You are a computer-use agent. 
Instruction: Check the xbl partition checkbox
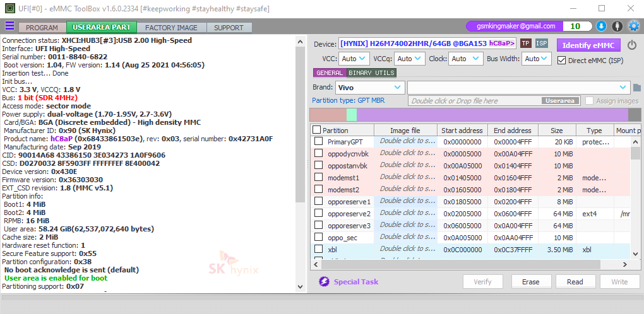(318, 249)
